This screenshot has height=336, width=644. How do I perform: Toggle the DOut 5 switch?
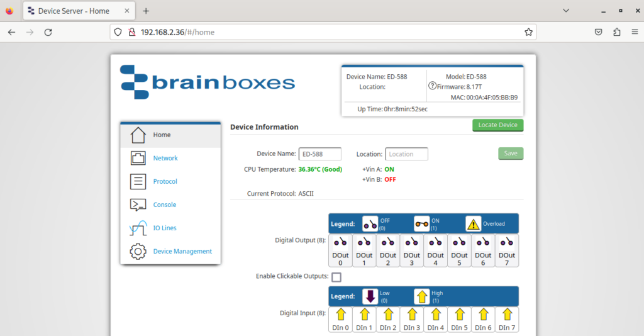pyautogui.click(x=459, y=242)
